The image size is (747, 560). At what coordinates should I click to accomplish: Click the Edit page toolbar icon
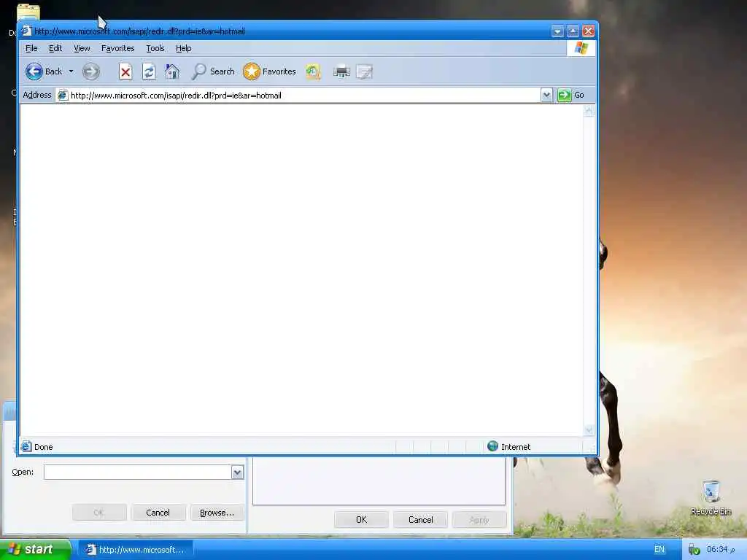(x=365, y=72)
